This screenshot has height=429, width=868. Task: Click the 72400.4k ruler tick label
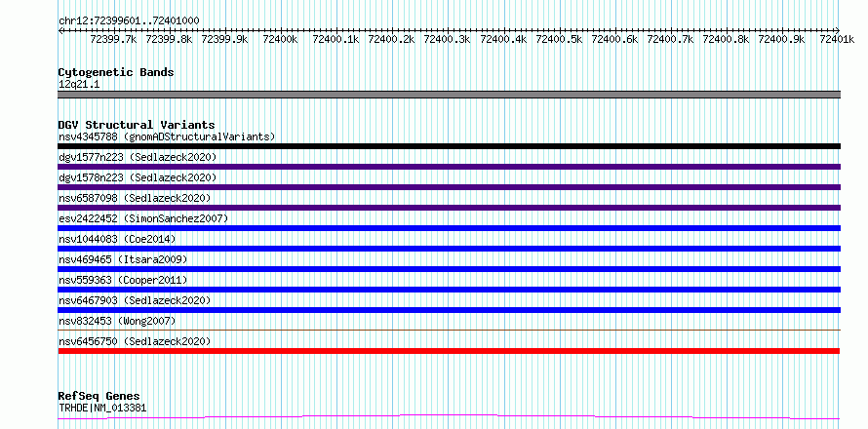pyautogui.click(x=503, y=39)
